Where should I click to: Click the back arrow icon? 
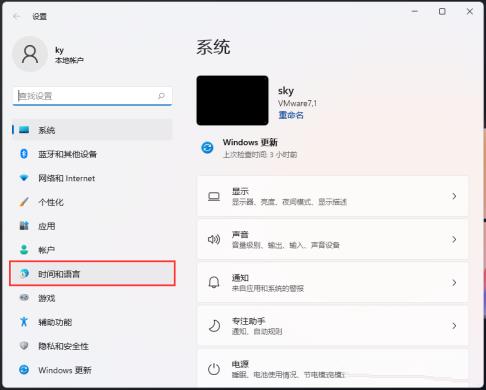[16, 16]
